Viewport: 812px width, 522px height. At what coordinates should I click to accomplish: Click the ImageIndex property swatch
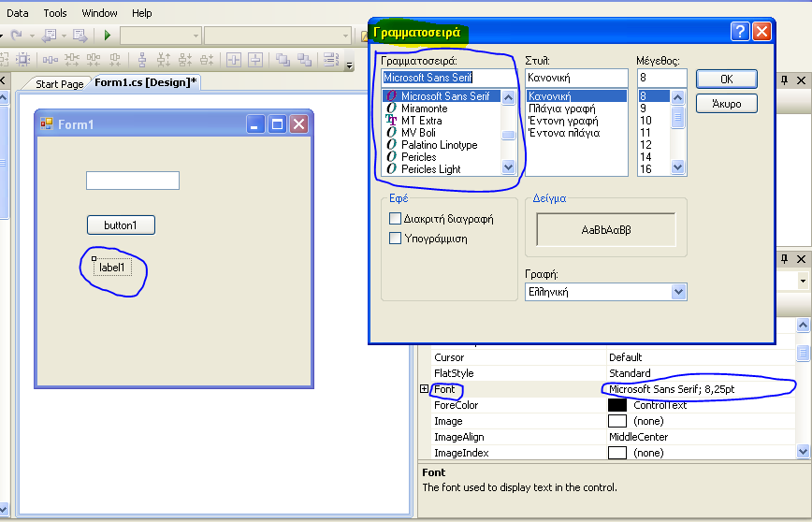[616, 453]
